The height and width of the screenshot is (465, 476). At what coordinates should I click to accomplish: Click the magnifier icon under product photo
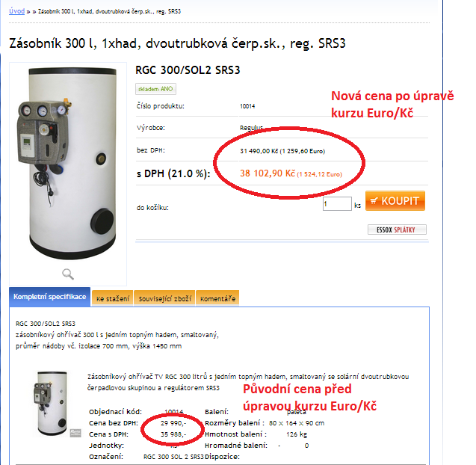pyautogui.click(x=68, y=274)
